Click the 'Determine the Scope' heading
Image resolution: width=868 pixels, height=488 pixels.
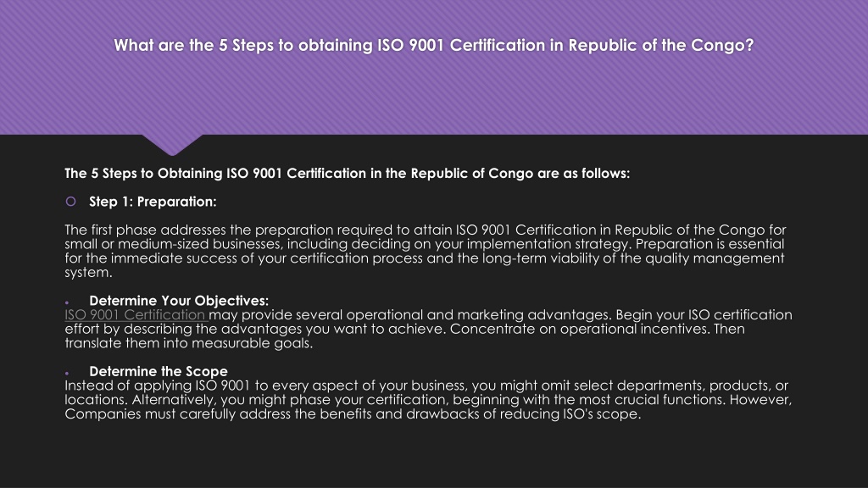point(159,371)
